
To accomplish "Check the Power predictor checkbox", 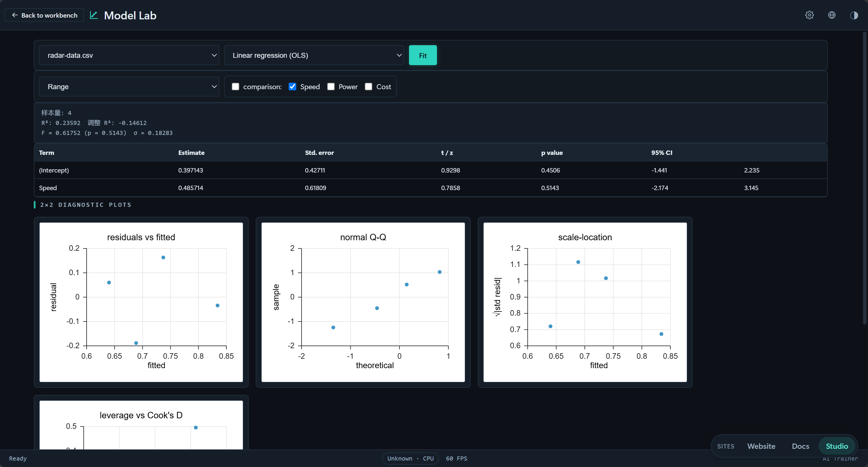I will (331, 87).
